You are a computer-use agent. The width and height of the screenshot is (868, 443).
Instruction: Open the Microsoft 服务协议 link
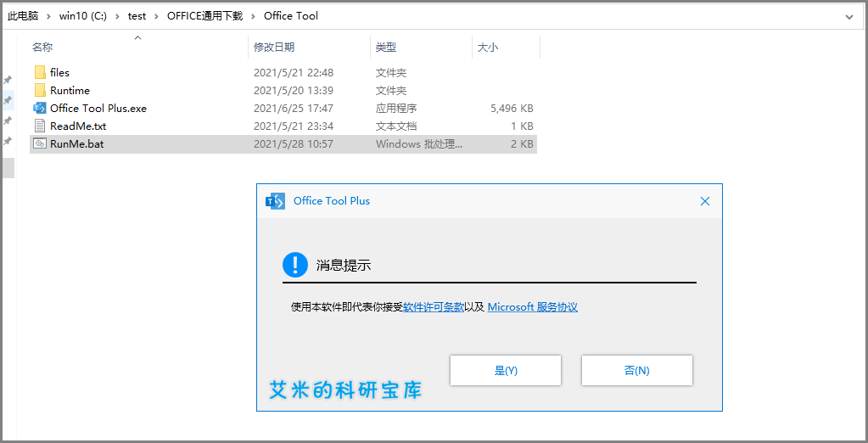pos(533,307)
